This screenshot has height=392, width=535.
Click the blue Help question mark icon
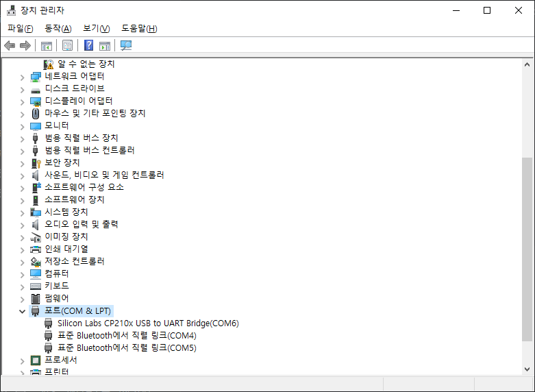click(x=89, y=45)
